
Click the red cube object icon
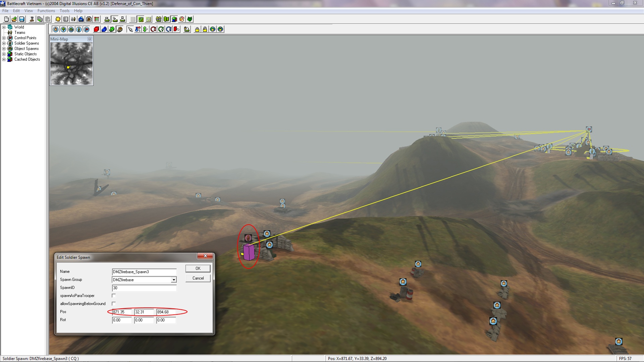coord(96,29)
